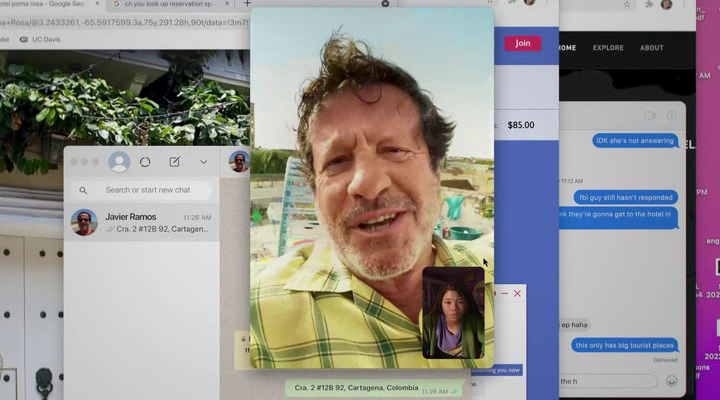Click Javier Ramos avatar in chat list
Screen dimensions: 720x400
(84, 222)
